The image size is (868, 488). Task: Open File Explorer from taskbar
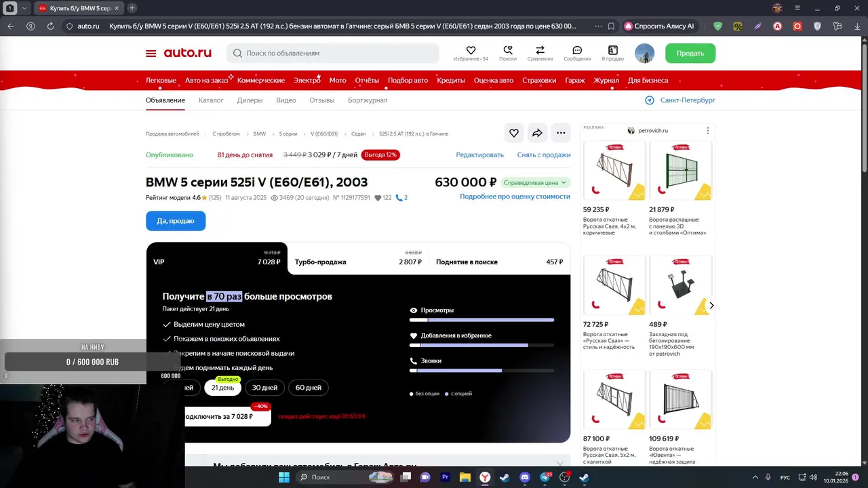point(465,477)
